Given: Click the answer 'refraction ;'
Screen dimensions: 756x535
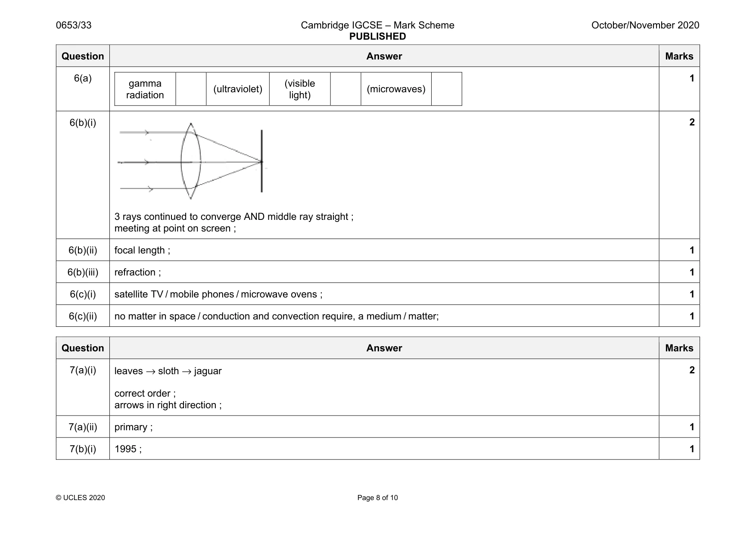Looking at the screenshot, I should (137, 272).
